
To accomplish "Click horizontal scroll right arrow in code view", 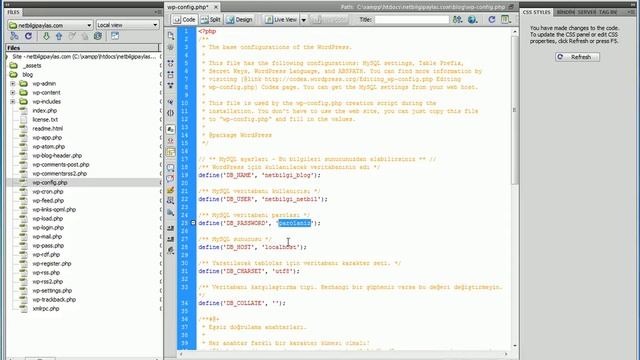I will [x=507, y=354].
